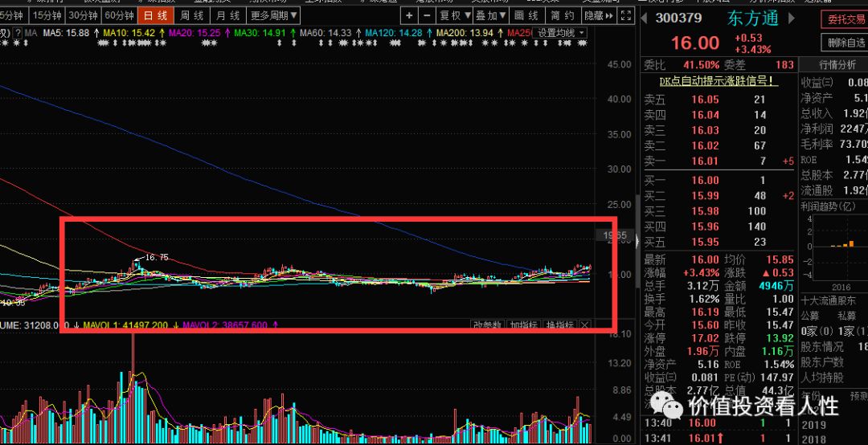Zoom in chart with plus button
868x445 pixels.
click(x=409, y=15)
